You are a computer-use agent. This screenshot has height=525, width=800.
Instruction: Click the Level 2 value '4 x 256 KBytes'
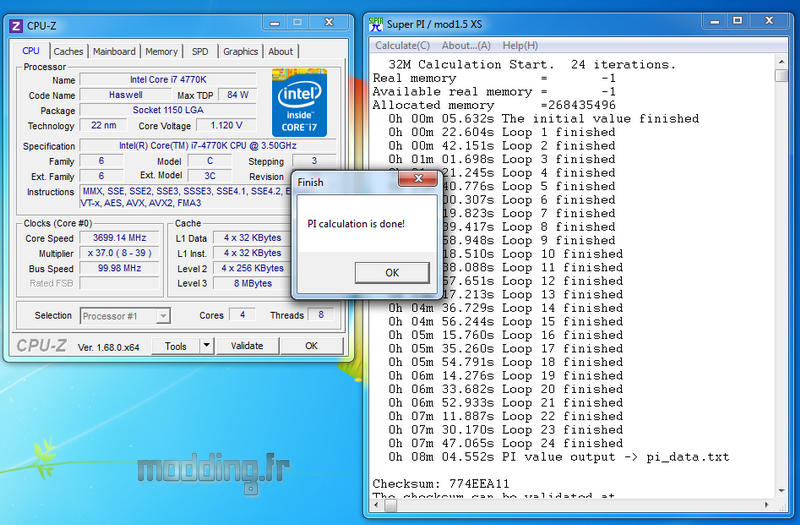point(253,268)
